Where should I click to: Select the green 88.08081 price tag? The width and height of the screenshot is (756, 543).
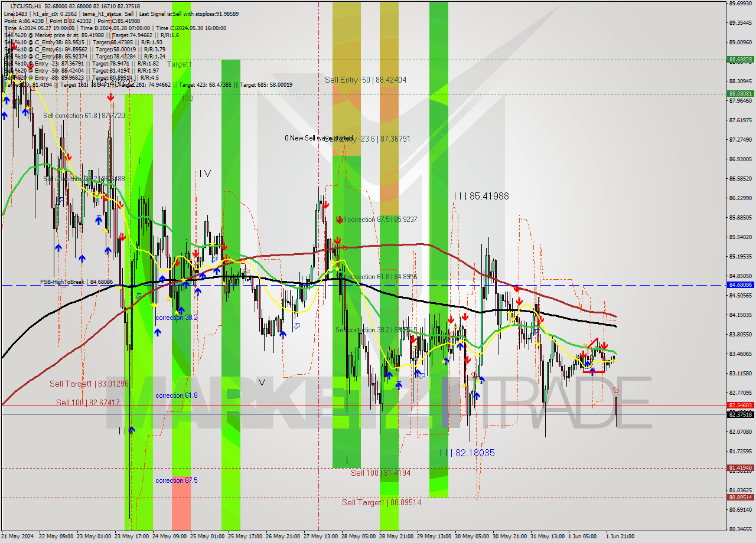point(741,93)
